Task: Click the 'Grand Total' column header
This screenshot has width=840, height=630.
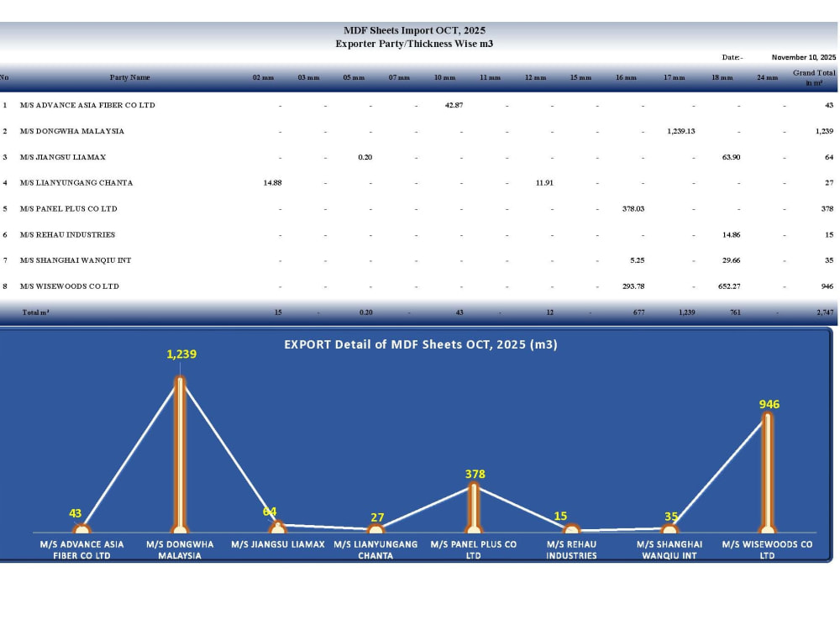Action: 814,77
